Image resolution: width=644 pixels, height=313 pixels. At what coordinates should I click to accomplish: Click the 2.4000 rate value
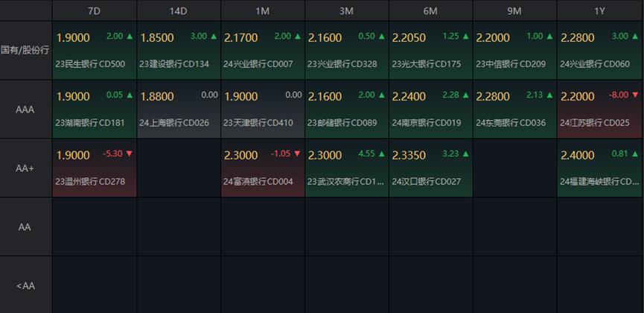pyautogui.click(x=578, y=156)
